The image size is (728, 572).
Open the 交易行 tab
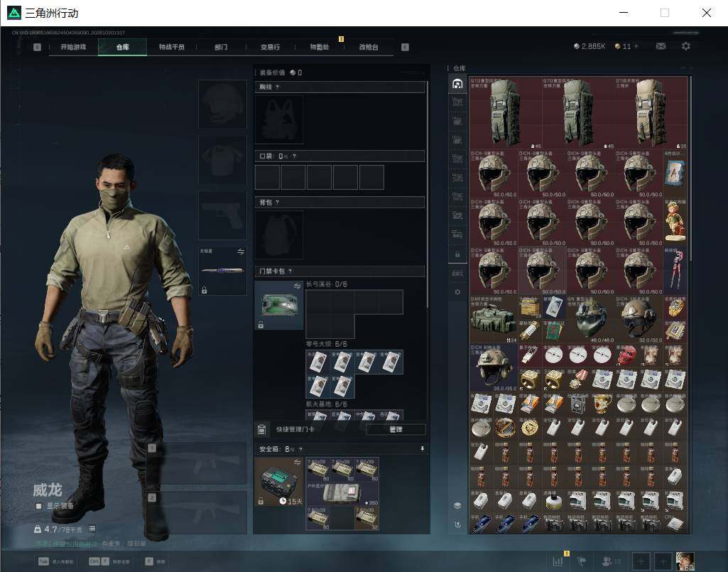click(270, 47)
